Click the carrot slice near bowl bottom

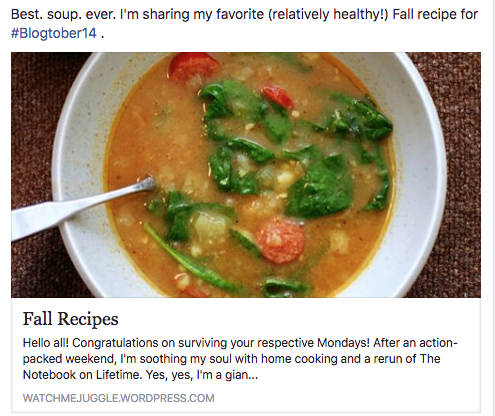pyautogui.click(x=282, y=241)
